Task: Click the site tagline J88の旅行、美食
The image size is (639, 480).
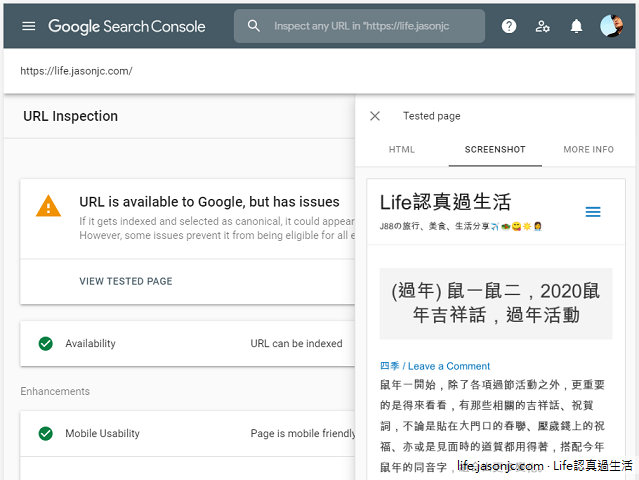Action: tap(461, 226)
